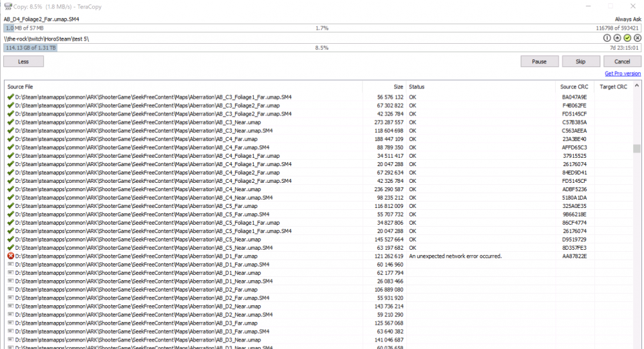Click the target path \\the-rock\twitch\HoroSteam\test 5\
Viewport: 644px width, 349px height.
click(46, 39)
